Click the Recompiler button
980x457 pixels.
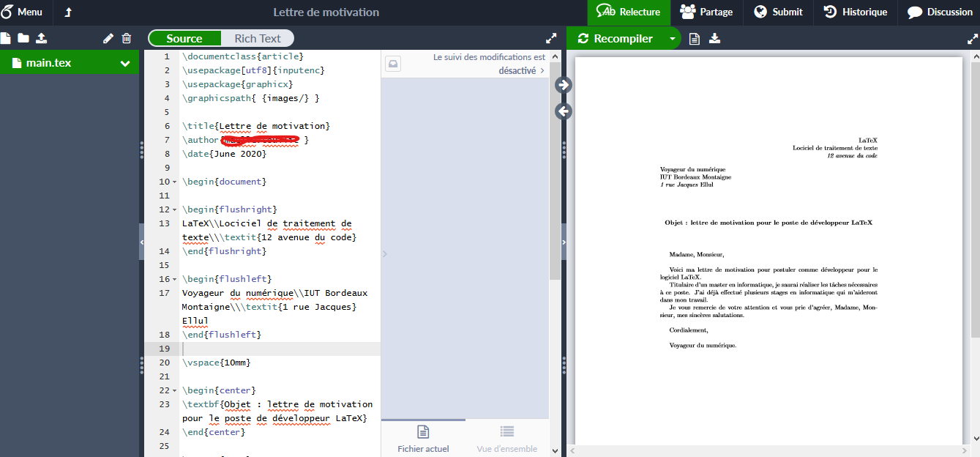point(615,39)
